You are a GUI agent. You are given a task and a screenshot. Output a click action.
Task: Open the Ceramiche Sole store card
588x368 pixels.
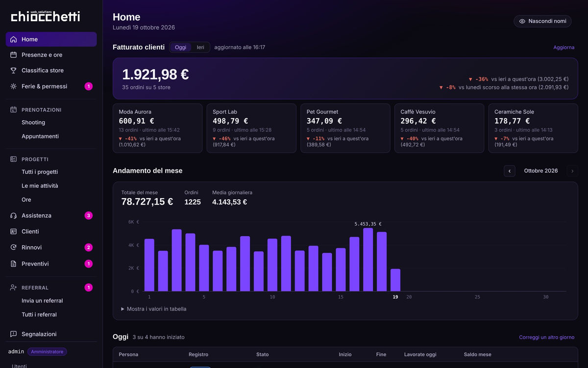point(533,128)
